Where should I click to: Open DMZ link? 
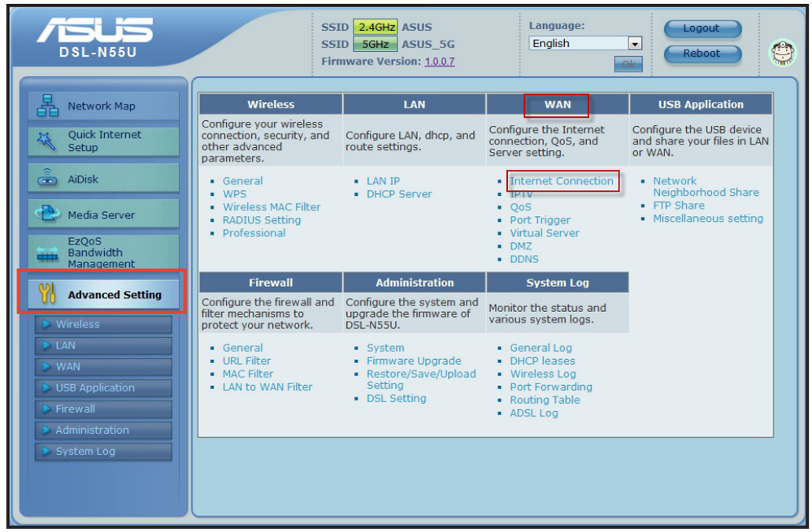tap(521, 246)
